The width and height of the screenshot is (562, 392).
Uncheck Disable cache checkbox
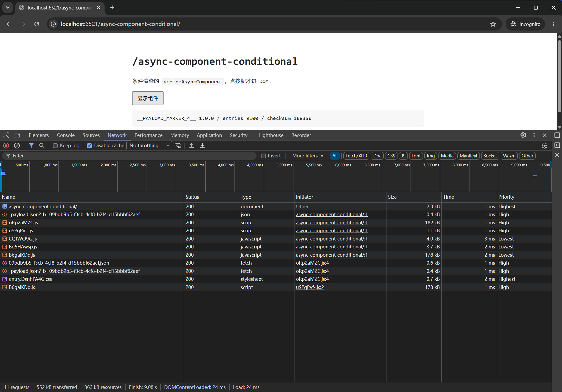(x=89, y=146)
